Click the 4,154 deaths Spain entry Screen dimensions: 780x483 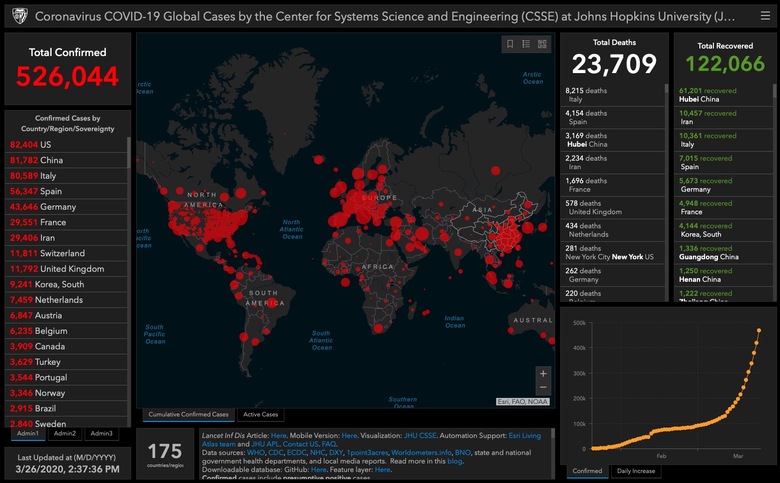[x=612, y=117]
